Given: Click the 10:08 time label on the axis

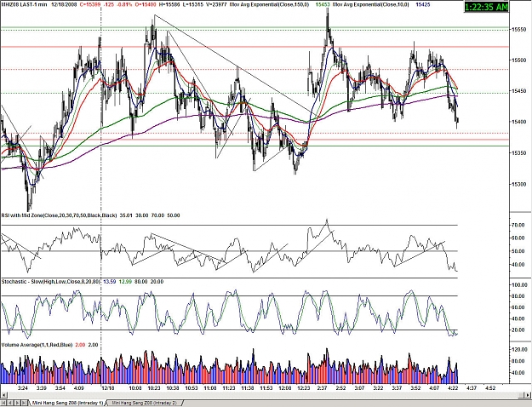Looking at the screenshot, I should [x=135, y=387].
